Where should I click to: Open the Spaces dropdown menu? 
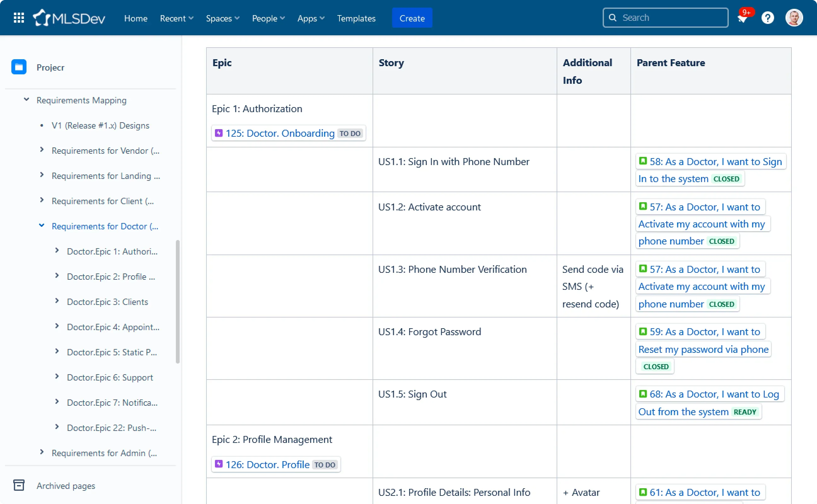click(x=222, y=18)
